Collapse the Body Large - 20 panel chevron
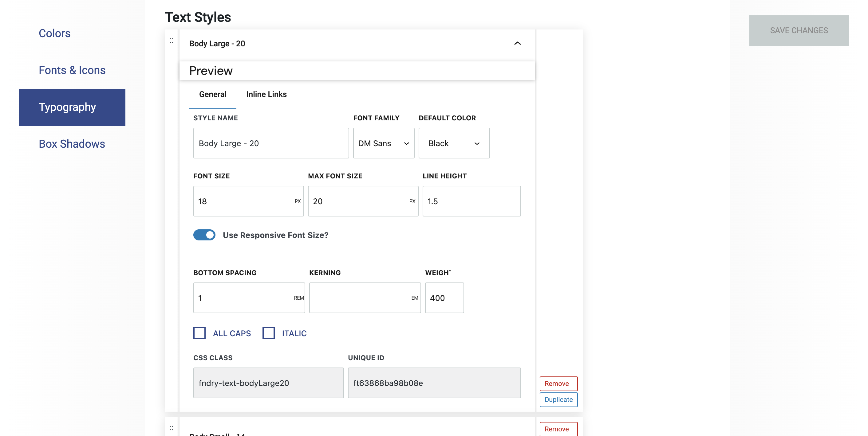 tap(517, 43)
